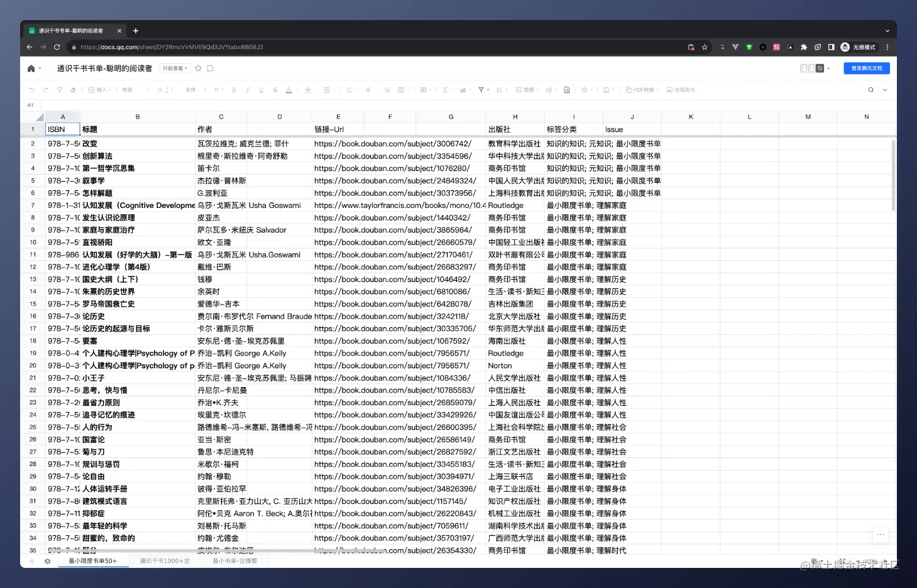
Task: Click the calculator-style icon in the toolbar
Action: click(x=567, y=90)
